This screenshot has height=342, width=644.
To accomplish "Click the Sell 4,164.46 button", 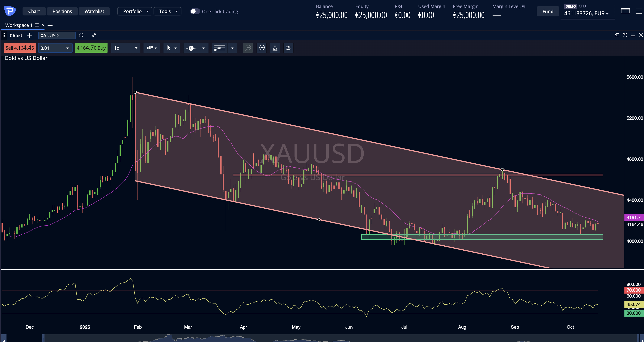I will pyautogui.click(x=20, y=48).
